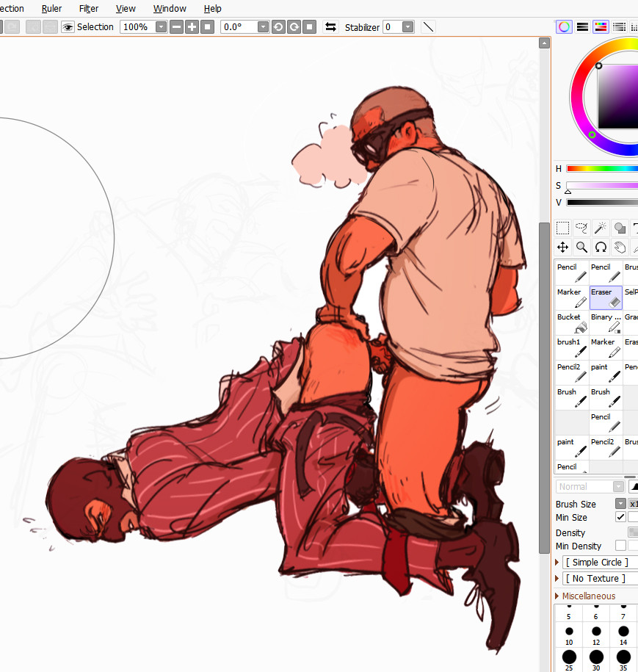The image size is (638, 672).
Task: Select the Move tool
Action: point(562,248)
